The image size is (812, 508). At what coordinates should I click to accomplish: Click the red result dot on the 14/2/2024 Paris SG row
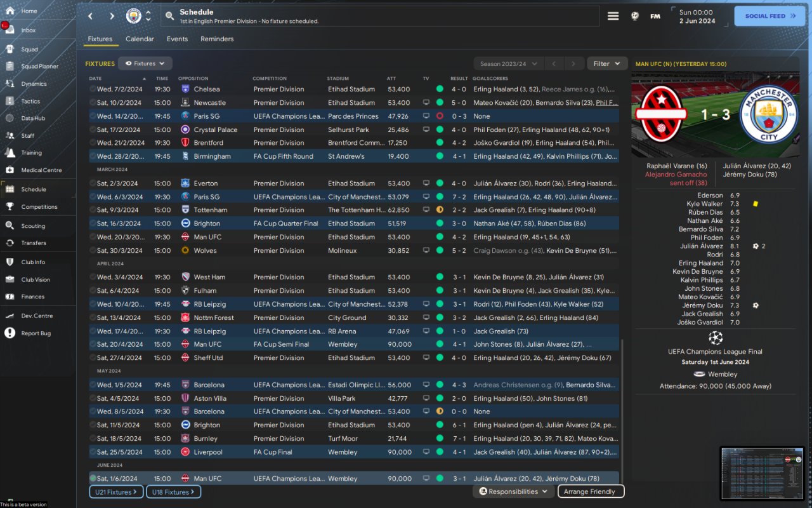[440, 116]
